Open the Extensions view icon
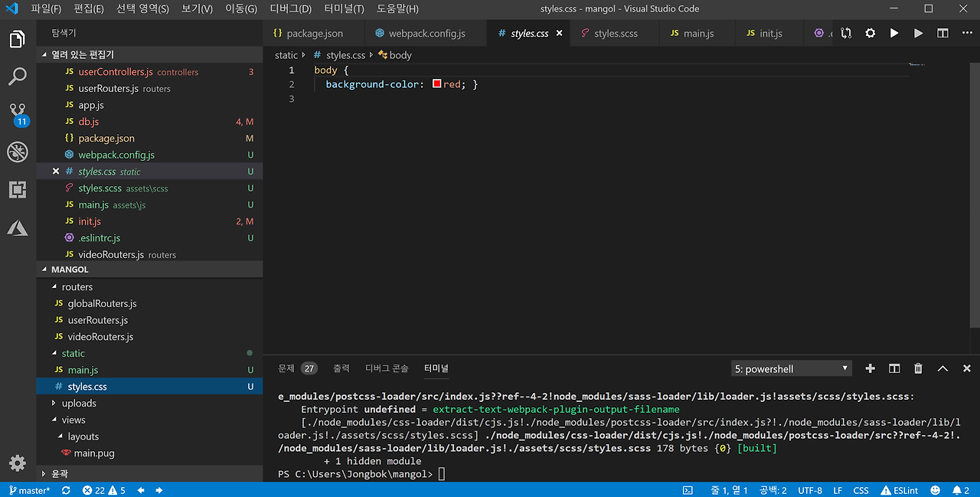This screenshot has height=497, width=980. click(18, 190)
